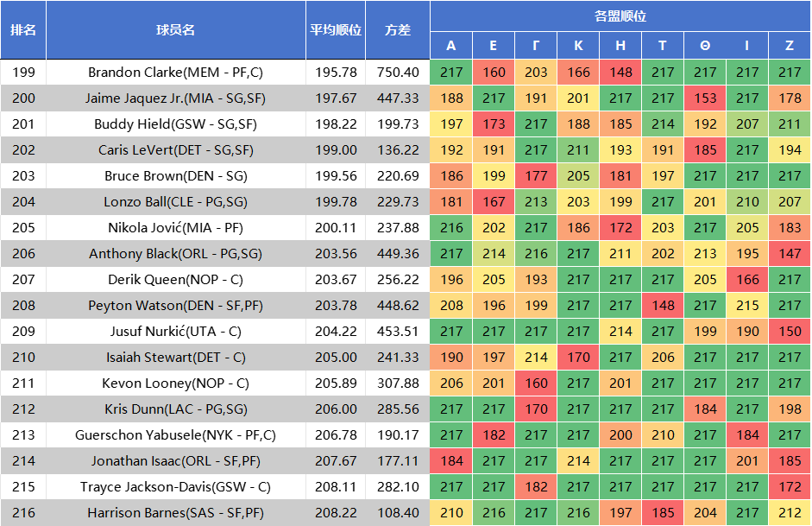Image resolution: width=812 pixels, height=526 pixels.
Task: Select variance value 750.40
Action: 398,73
